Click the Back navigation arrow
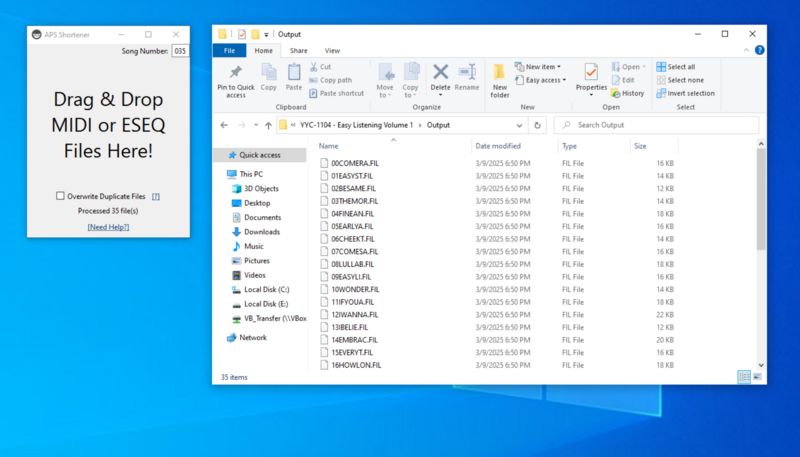Screen dimensions: 800x457 coord(224,125)
